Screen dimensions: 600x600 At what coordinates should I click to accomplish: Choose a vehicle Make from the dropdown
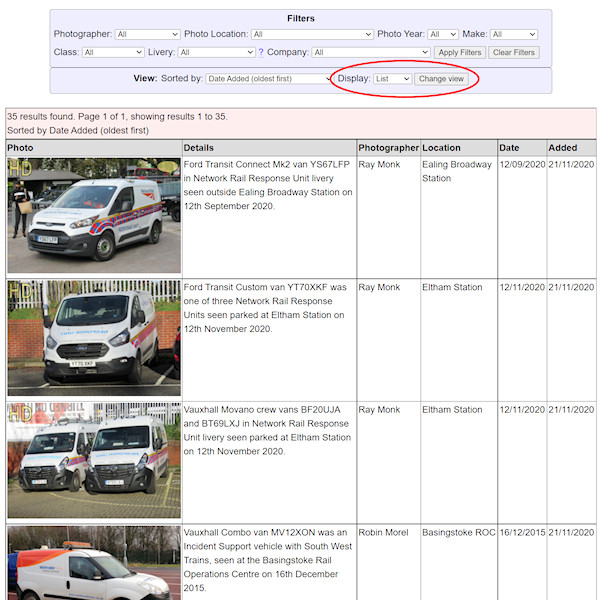click(x=514, y=34)
